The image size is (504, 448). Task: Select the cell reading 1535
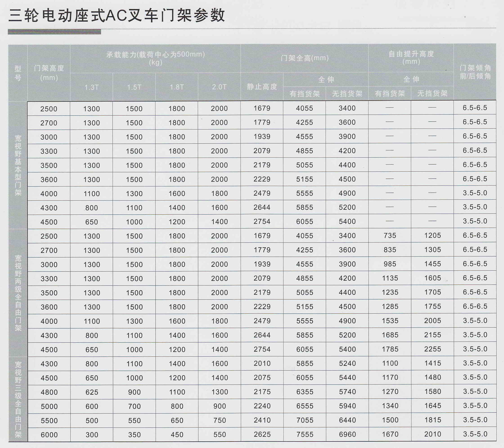click(x=390, y=321)
